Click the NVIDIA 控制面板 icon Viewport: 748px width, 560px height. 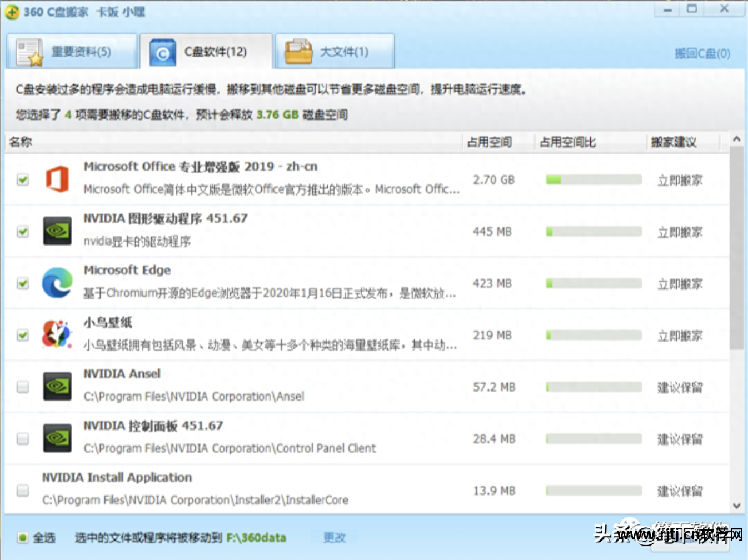pos(57,438)
